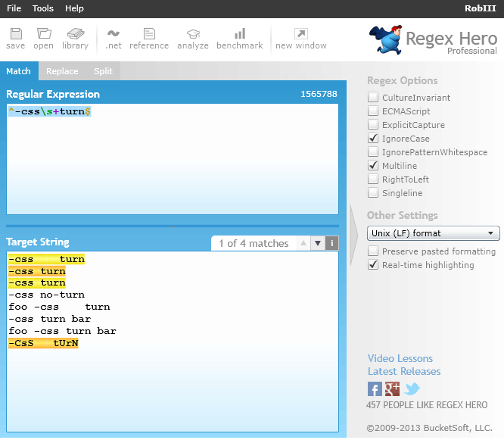
Task: Enable the Singleline option
Action: (x=373, y=193)
